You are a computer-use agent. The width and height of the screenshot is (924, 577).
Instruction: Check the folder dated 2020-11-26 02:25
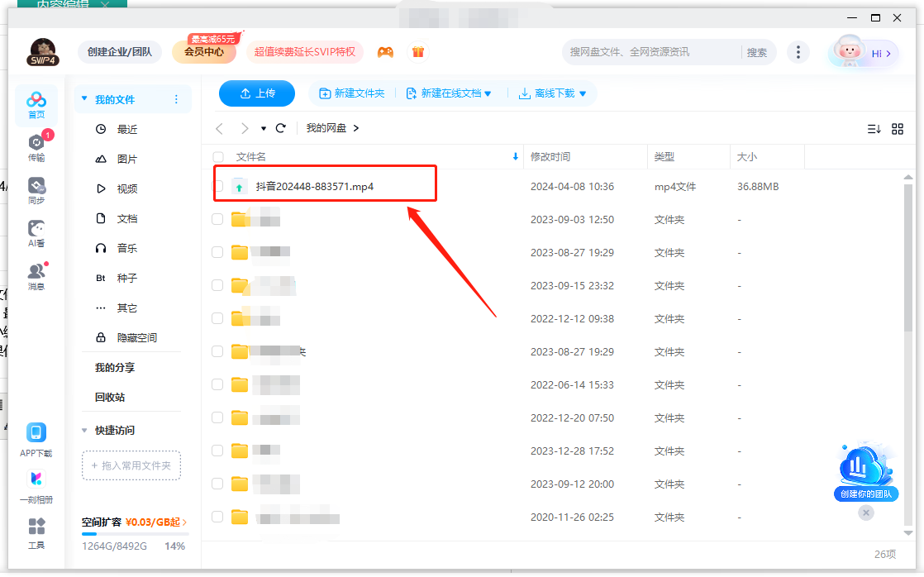[217, 517]
